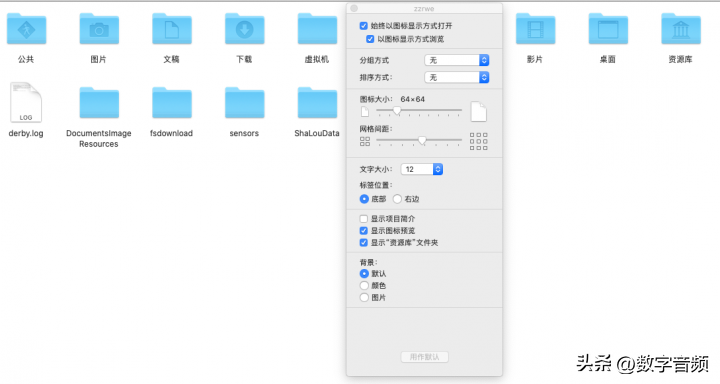
Task: Adjust the 网格间距 slider track
Action: coord(419,140)
